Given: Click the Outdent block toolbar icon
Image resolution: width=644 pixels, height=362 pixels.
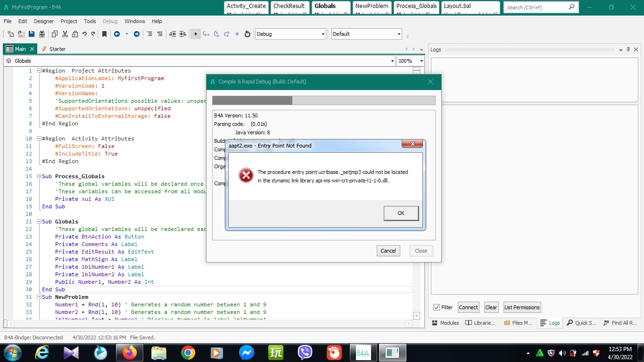Looking at the screenshot, I should click(x=173, y=34).
